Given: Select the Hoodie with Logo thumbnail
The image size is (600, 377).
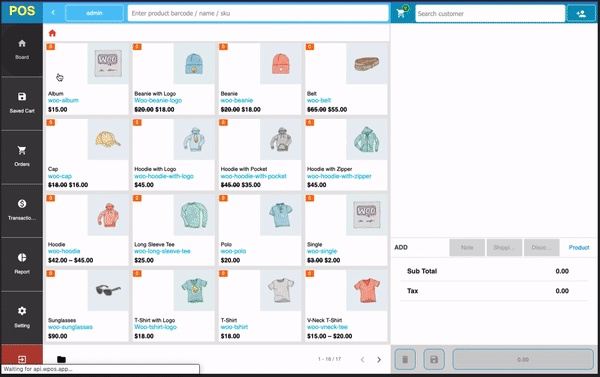Looking at the screenshot, I should (x=194, y=139).
